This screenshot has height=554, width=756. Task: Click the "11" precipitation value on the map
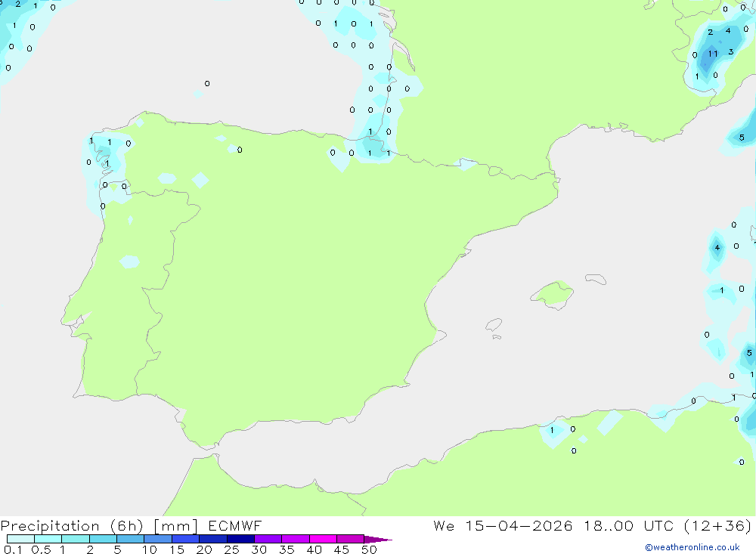tap(713, 54)
